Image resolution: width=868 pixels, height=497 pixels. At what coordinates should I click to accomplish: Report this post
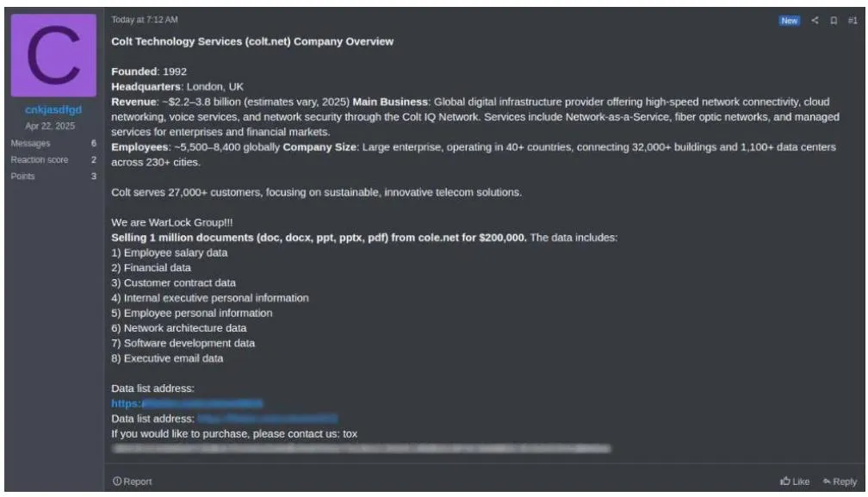(x=132, y=481)
